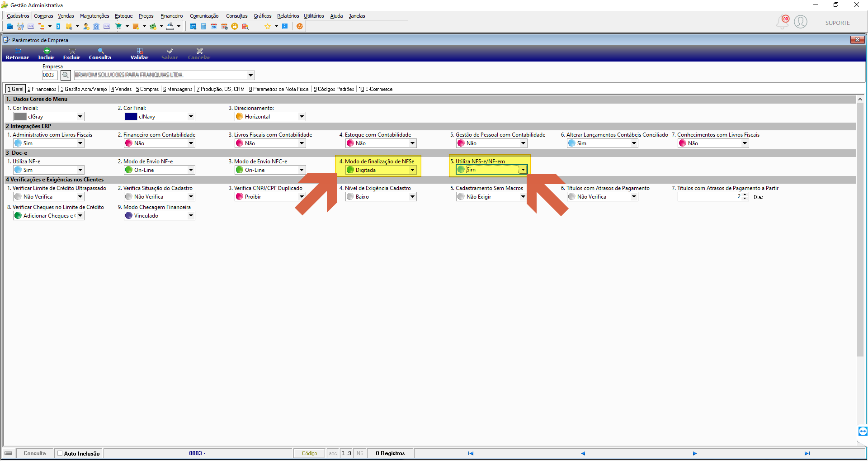Click the person with coin toolbar icon

(86, 26)
